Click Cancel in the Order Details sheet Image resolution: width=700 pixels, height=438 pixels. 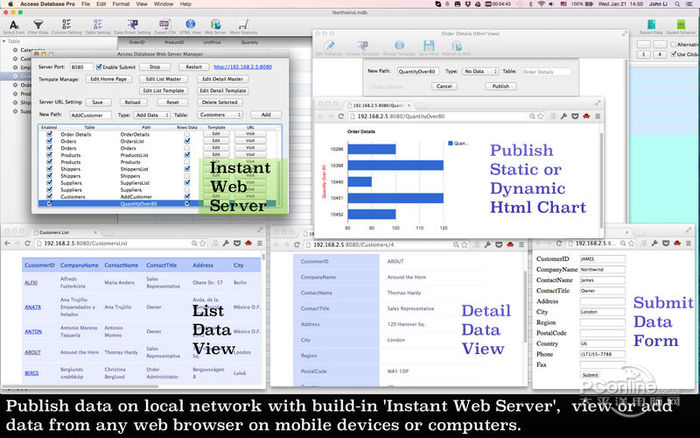click(444, 86)
